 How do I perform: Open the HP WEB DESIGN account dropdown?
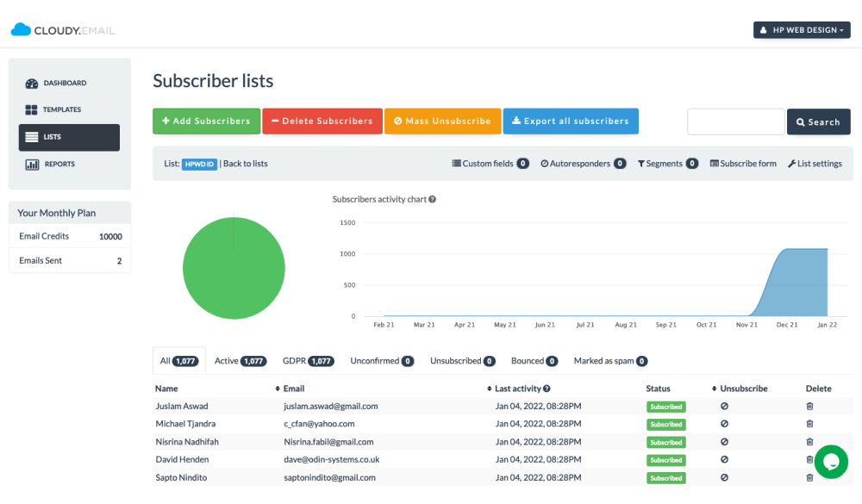(x=802, y=30)
